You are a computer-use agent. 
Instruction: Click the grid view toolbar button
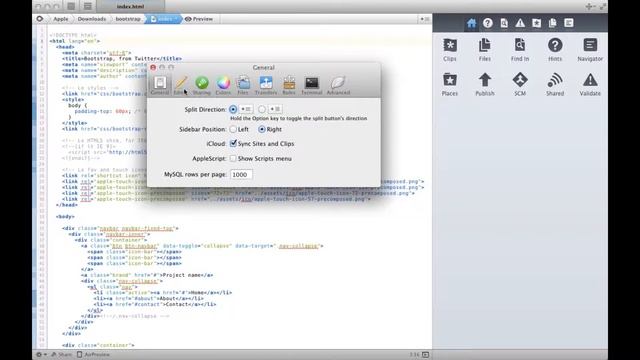[71, 6]
